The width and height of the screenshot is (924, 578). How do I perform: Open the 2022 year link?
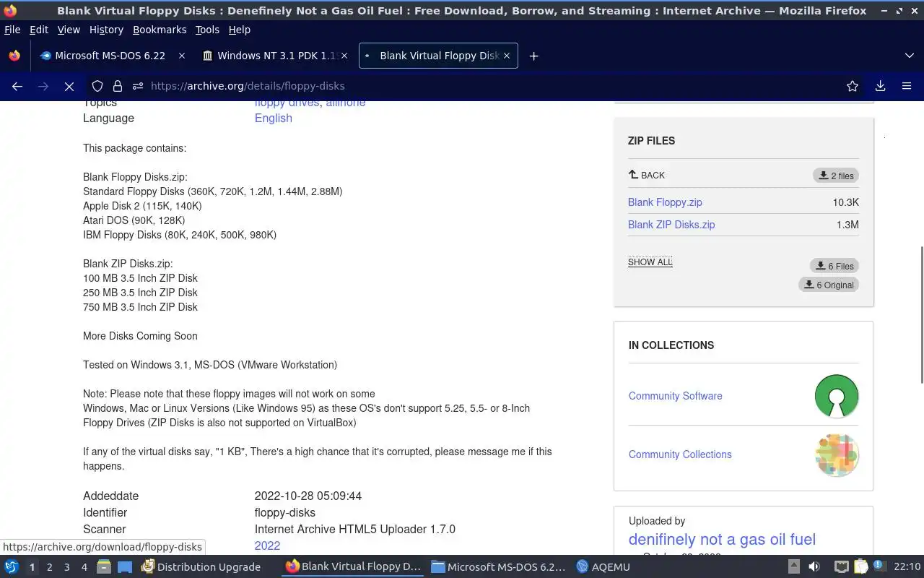click(x=267, y=545)
